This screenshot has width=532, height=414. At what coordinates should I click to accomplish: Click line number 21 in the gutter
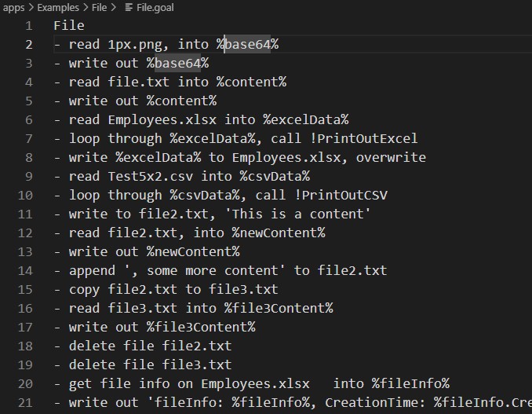click(25, 402)
